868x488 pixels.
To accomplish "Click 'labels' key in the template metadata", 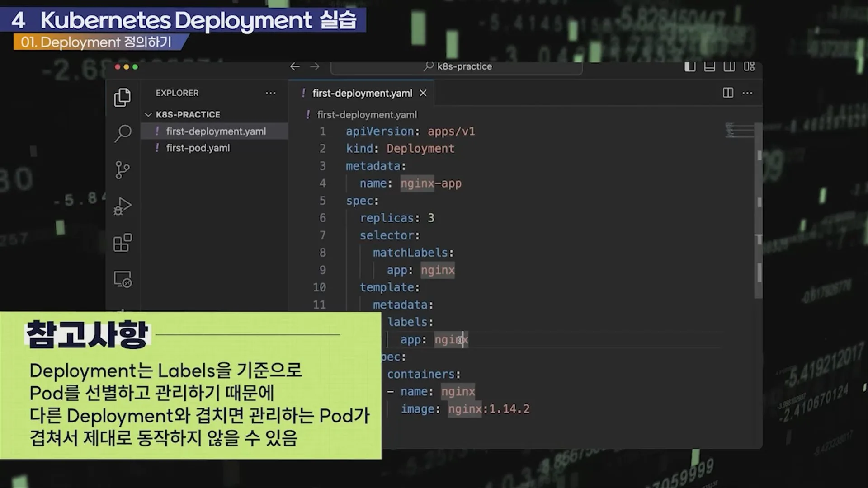I will (x=407, y=322).
